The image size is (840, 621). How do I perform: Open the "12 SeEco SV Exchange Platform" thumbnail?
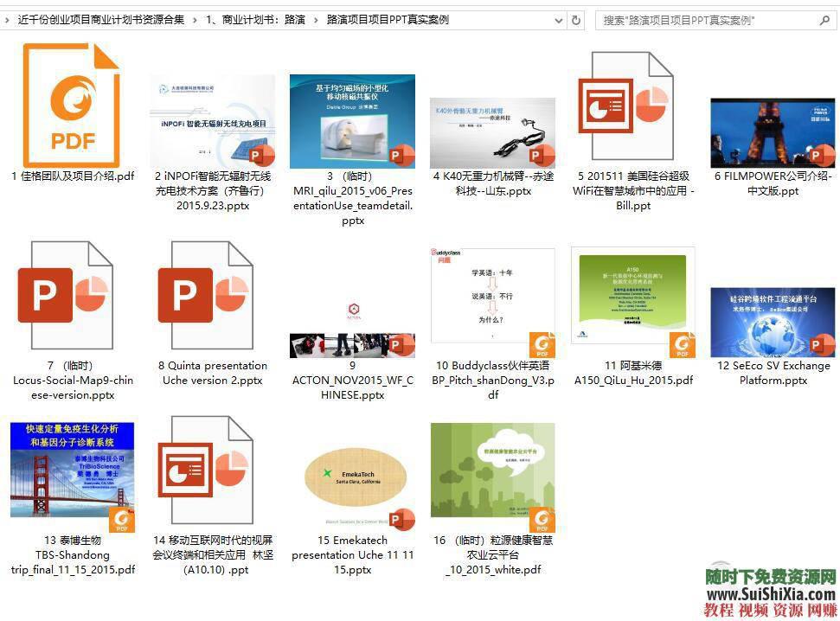tap(773, 321)
